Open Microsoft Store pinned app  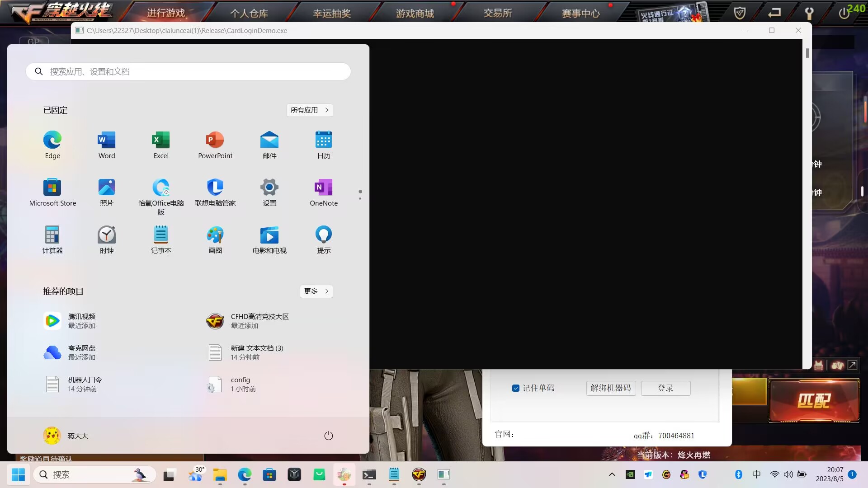52,192
